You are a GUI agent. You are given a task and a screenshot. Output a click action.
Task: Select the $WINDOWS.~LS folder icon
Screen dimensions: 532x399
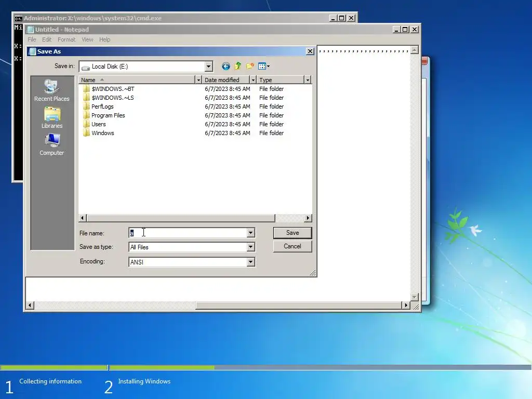[86, 98]
